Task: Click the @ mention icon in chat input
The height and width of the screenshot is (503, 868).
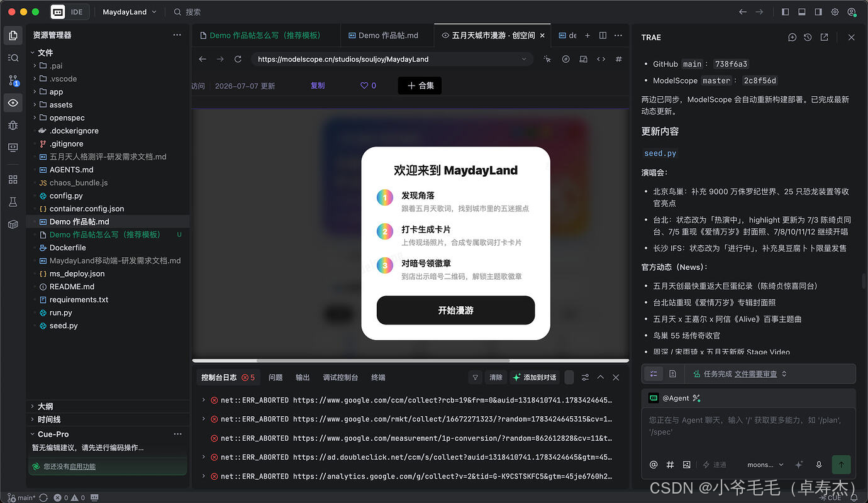Action: [654, 465]
